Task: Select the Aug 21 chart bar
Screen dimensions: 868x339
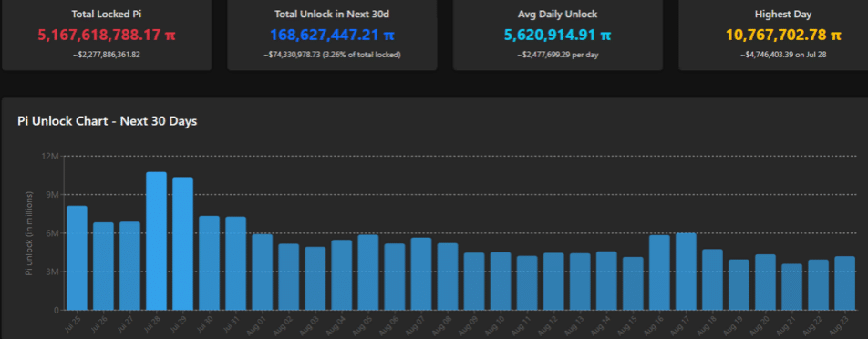Action: (792, 287)
